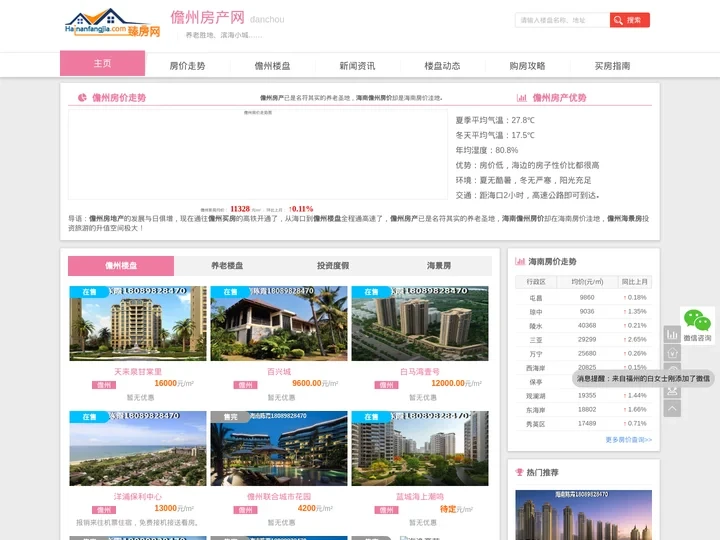Click 儋州 tag under 洋浦保利中心
Viewport: 720px width, 540px height.
pos(104,510)
